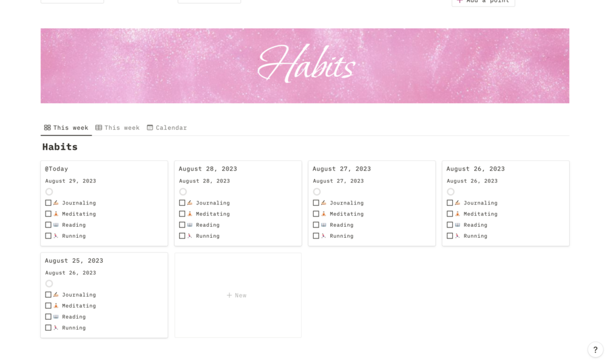
Task: Click runner icon on August 27, 2023 card
Action: pos(324,235)
